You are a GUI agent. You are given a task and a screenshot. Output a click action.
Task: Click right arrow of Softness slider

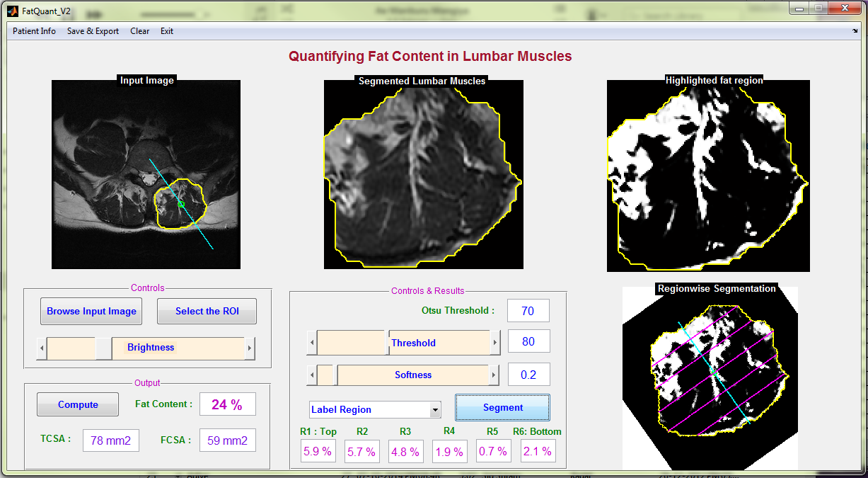(495, 375)
